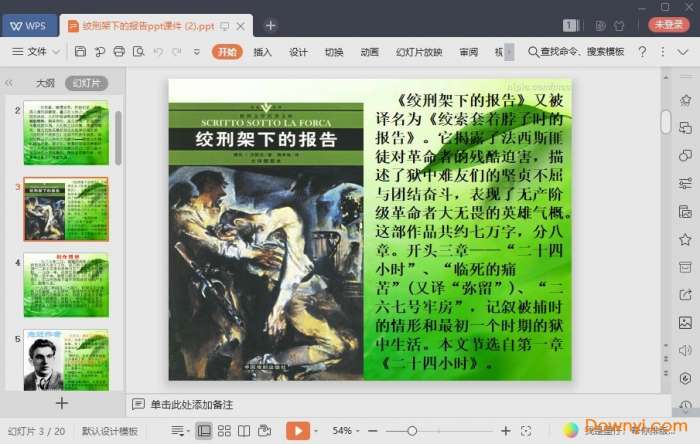Expand the ribbon with the chevron
Image resolution: width=700 pixels, height=444 pixels.
(x=683, y=52)
